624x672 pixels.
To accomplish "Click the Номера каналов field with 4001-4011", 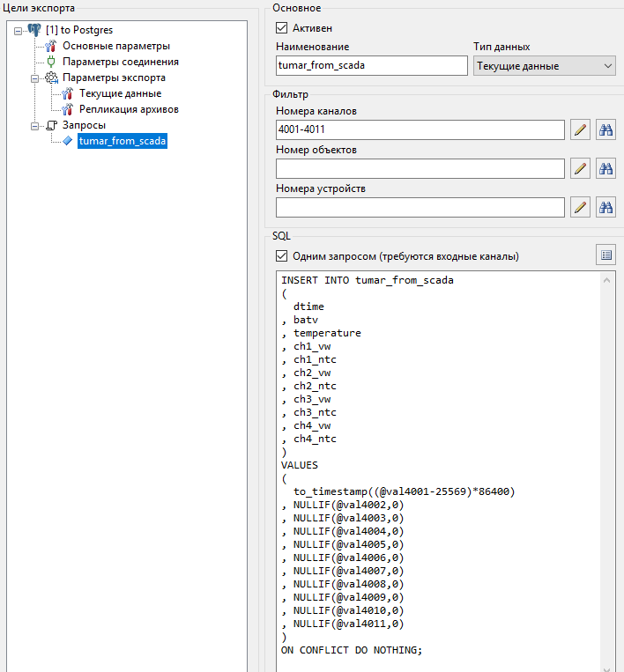I will pos(420,129).
